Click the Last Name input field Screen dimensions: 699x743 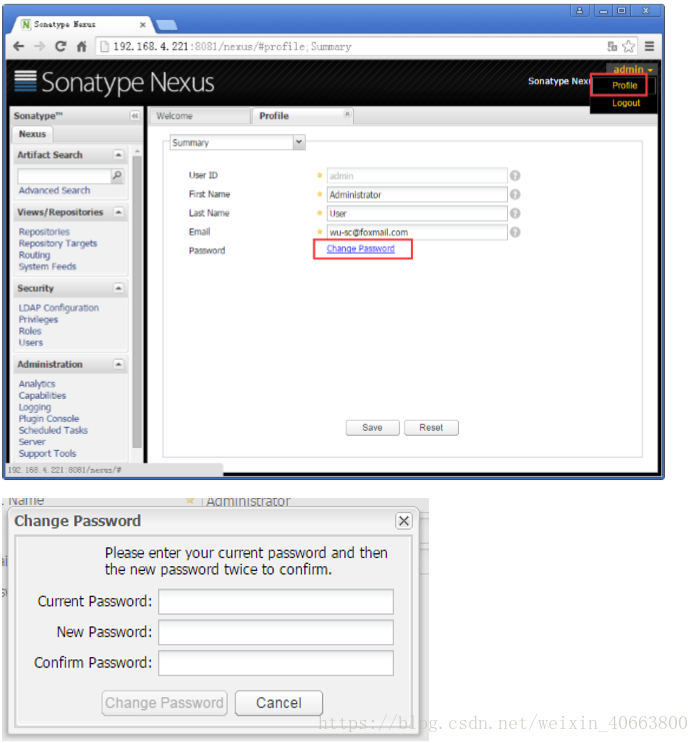417,213
